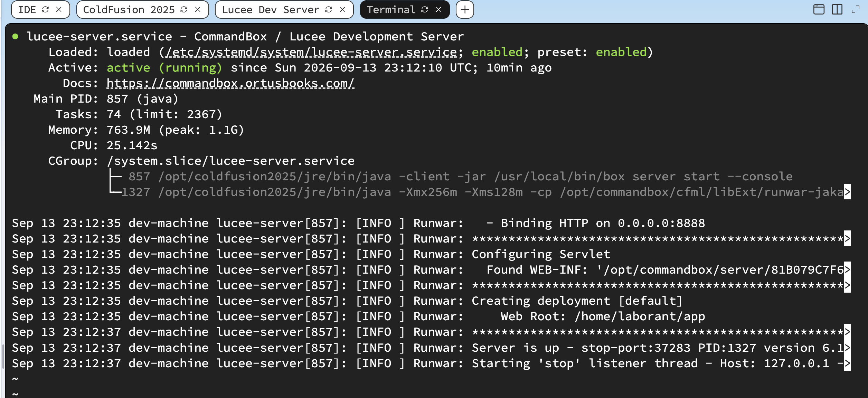Click the green service status dot

coord(15,36)
